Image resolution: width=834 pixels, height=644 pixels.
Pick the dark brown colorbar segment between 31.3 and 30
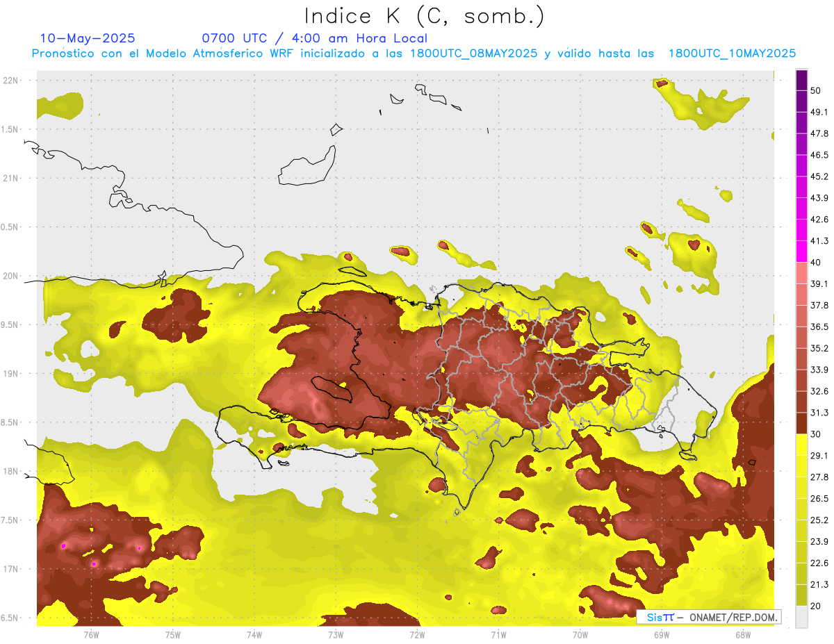(x=801, y=423)
